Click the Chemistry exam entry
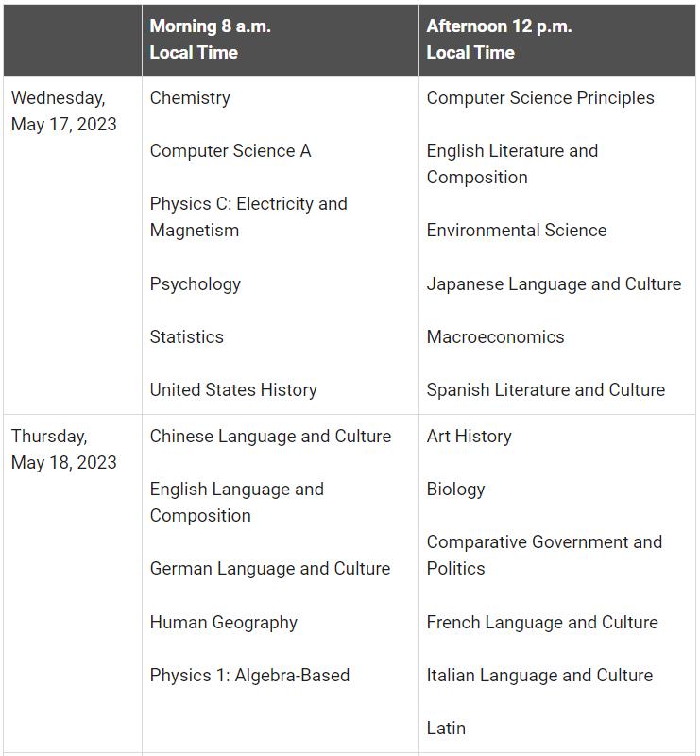Viewport: 700px width, 756px height. [190, 98]
